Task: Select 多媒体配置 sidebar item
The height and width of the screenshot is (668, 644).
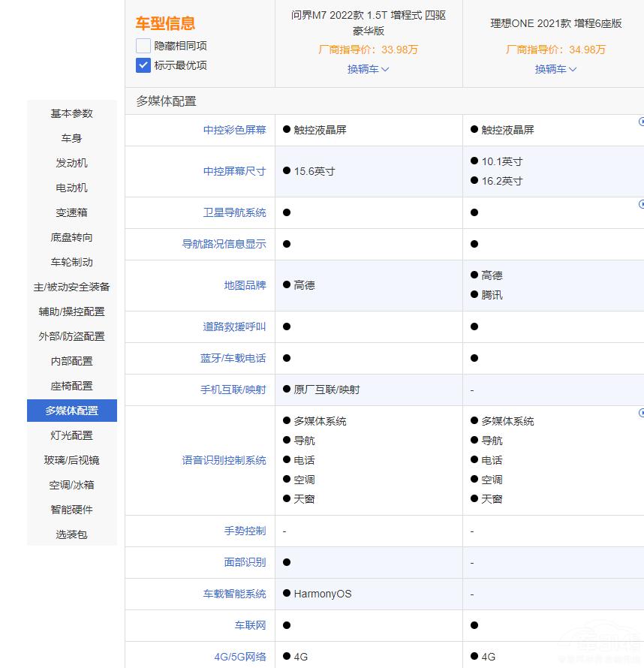Action: pyautogui.click(x=72, y=411)
